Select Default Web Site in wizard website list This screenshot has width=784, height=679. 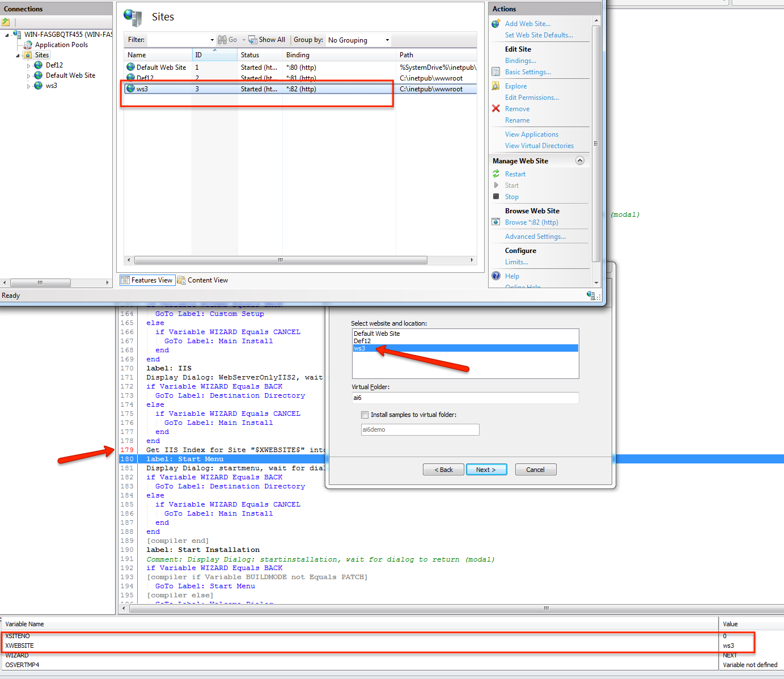tap(465, 334)
